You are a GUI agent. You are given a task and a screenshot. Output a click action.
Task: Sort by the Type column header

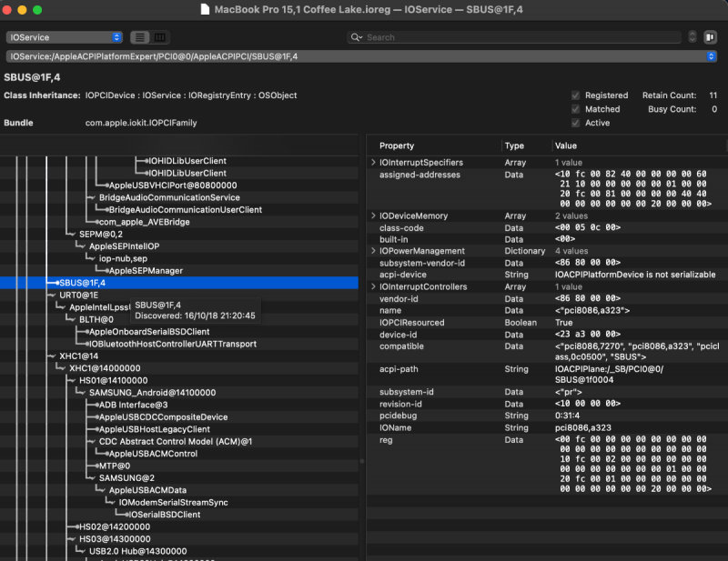pyautogui.click(x=515, y=145)
